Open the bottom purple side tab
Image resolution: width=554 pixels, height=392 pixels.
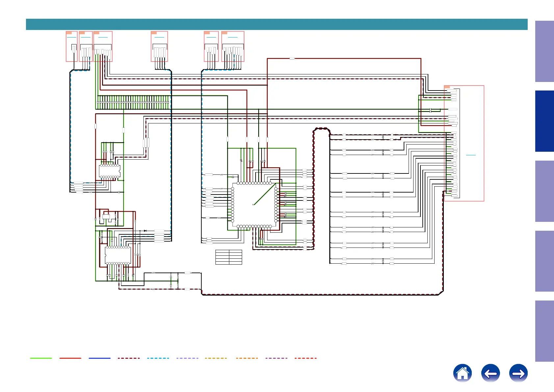click(x=544, y=331)
